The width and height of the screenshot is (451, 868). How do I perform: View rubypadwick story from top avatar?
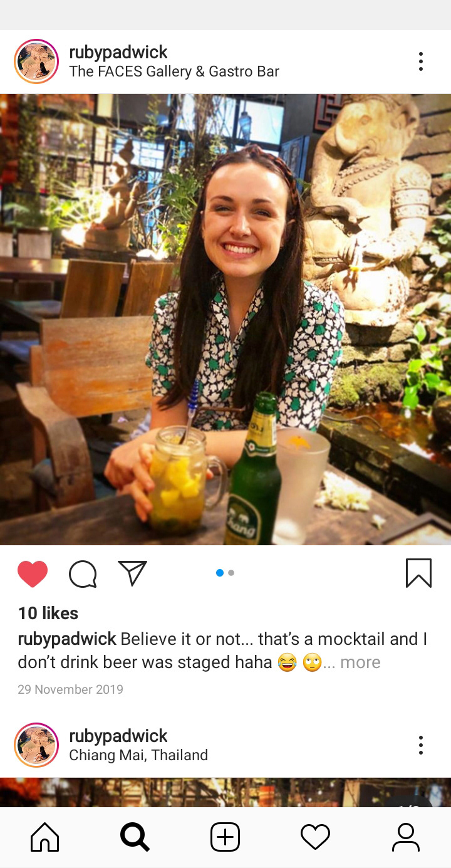[x=36, y=61]
